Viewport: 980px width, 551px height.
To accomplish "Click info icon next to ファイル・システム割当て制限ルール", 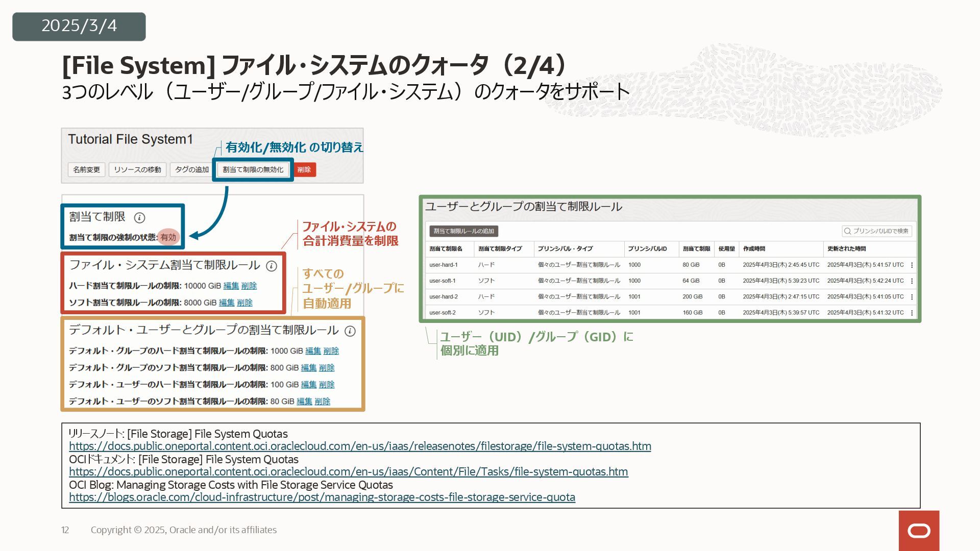I will (272, 266).
